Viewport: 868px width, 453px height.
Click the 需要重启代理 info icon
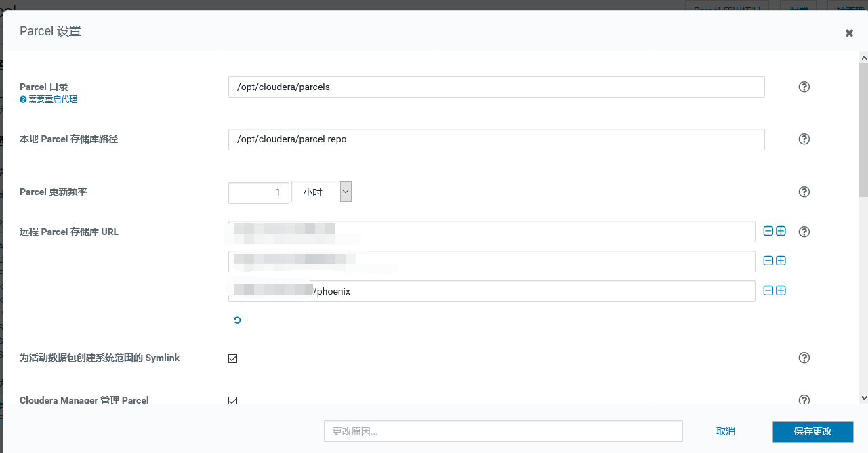click(23, 100)
